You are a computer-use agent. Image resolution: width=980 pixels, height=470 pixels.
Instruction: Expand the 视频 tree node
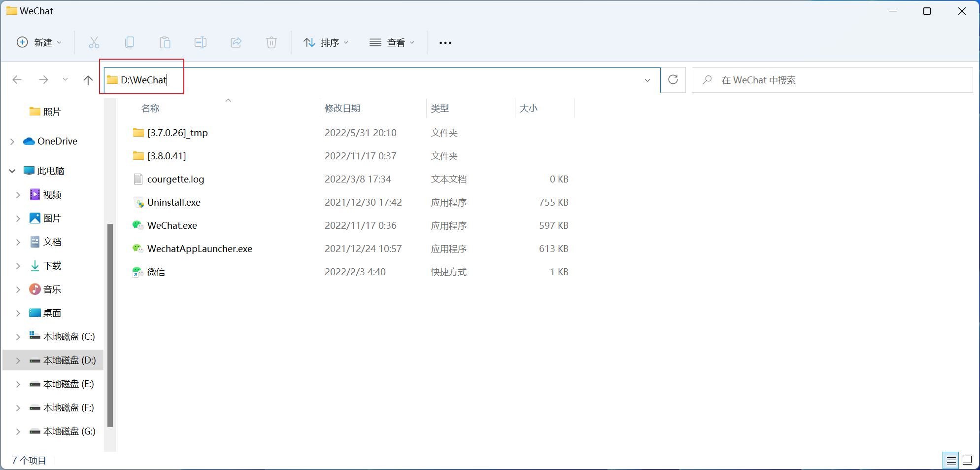coord(18,195)
